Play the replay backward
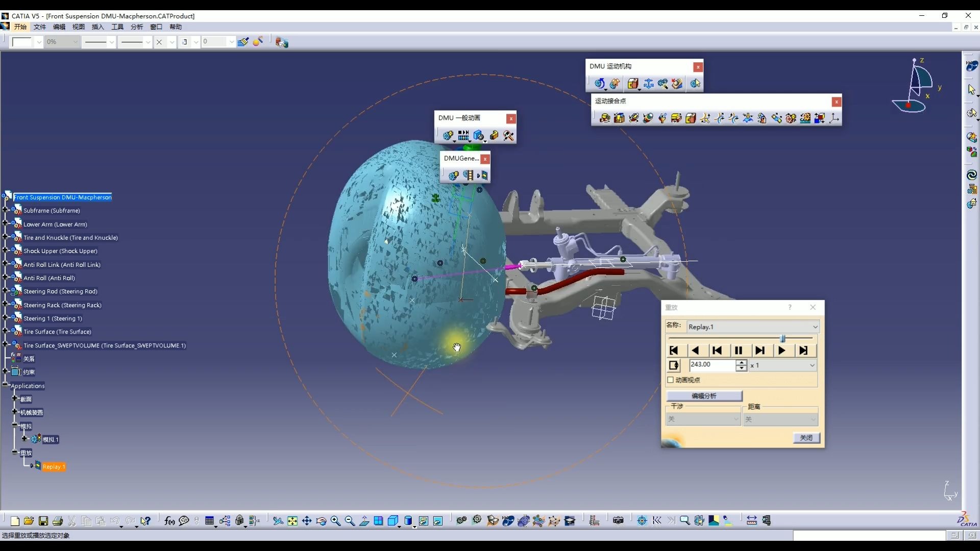This screenshot has width=980, height=551. click(695, 350)
